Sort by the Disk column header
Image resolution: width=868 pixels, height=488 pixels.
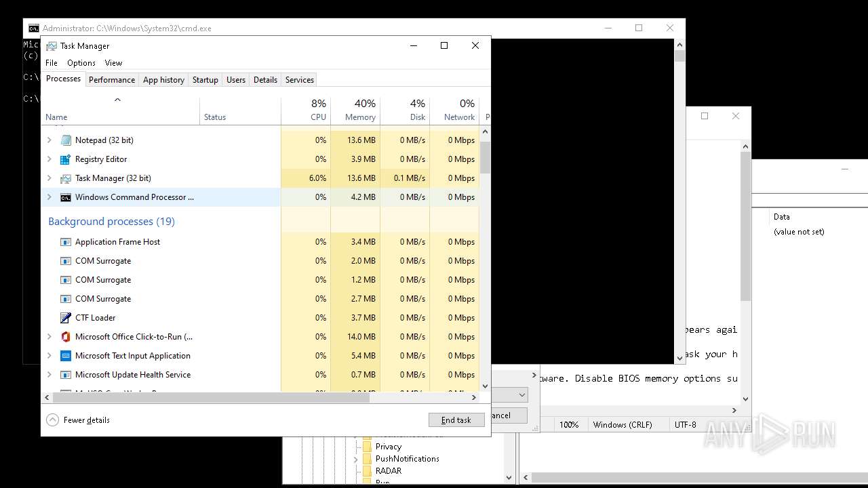point(405,111)
